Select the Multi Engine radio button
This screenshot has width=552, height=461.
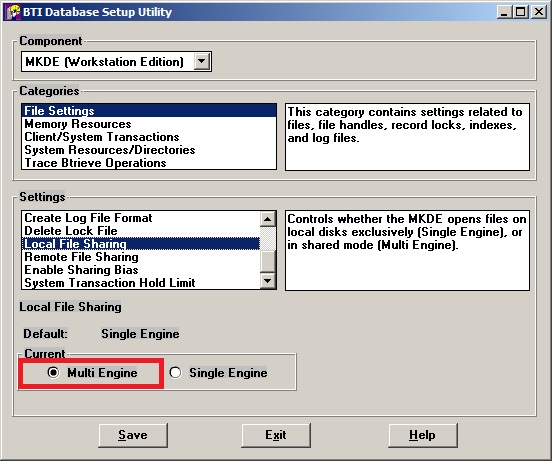coord(54,372)
